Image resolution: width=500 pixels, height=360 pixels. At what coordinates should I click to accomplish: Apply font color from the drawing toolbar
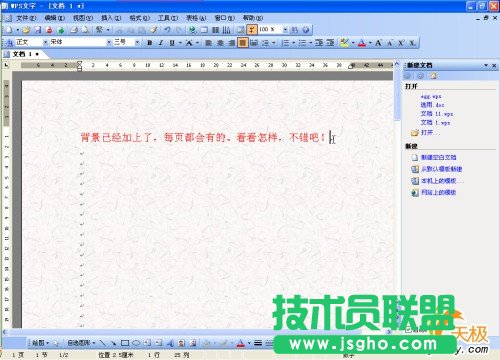point(241,343)
